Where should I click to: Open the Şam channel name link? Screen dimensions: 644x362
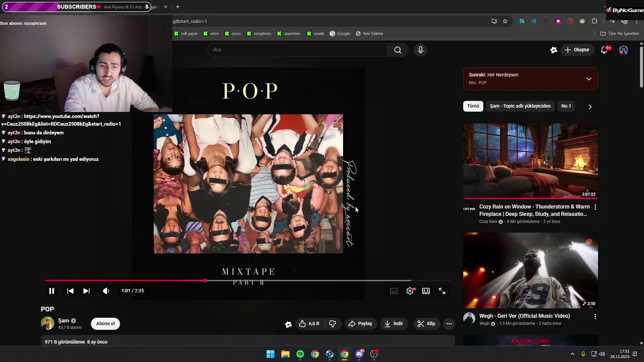63,321
